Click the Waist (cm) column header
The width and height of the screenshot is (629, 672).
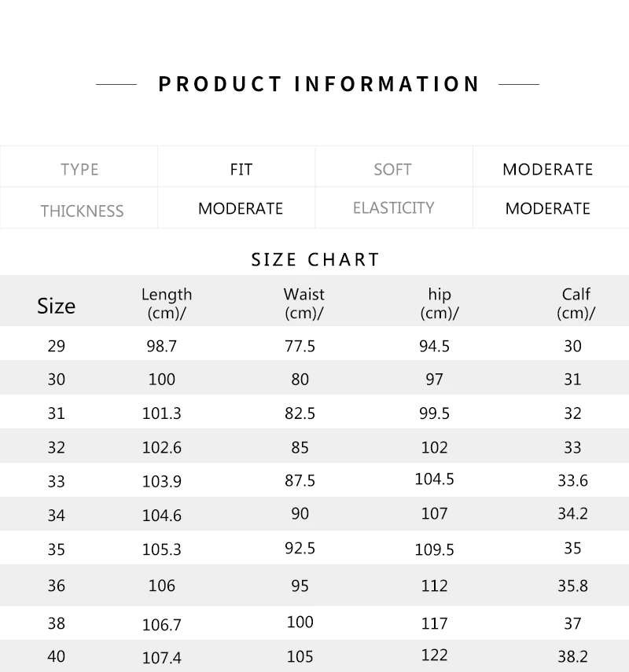(x=303, y=303)
